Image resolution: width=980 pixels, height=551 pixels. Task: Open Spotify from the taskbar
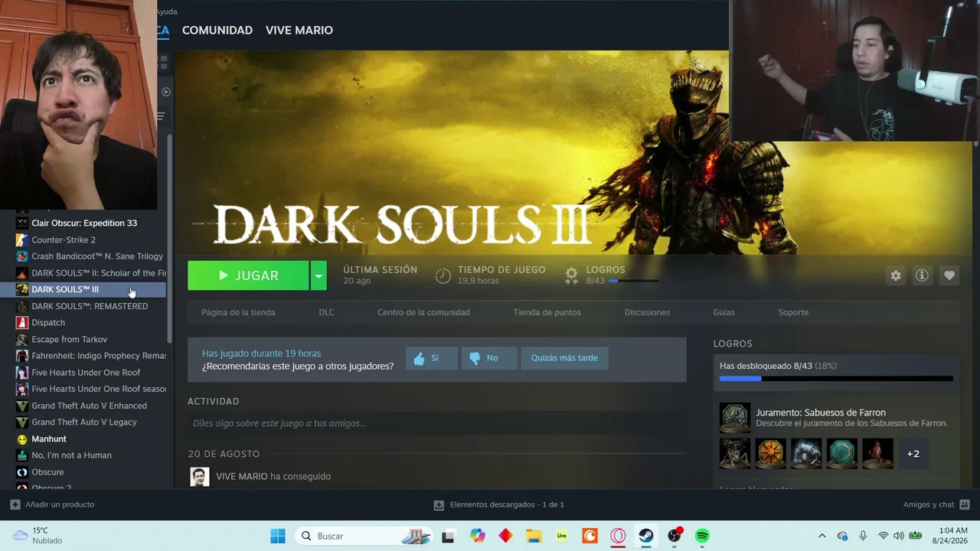(702, 536)
